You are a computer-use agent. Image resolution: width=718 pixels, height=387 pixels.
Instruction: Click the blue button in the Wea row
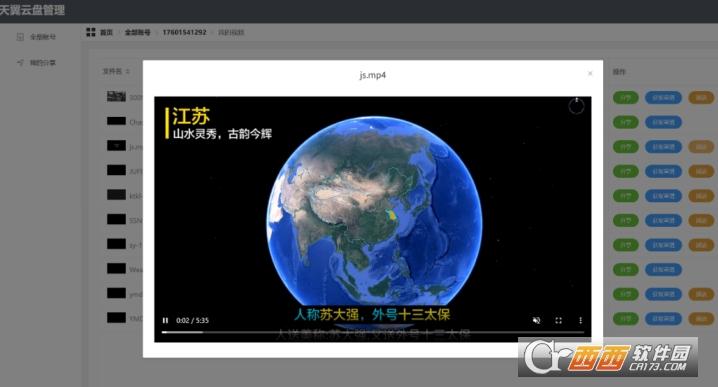(x=664, y=269)
